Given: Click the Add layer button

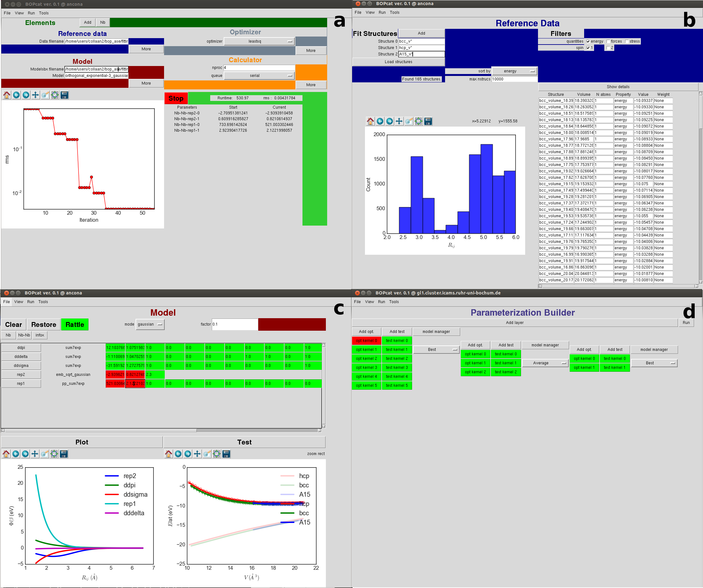Looking at the screenshot, I should (x=515, y=322).
